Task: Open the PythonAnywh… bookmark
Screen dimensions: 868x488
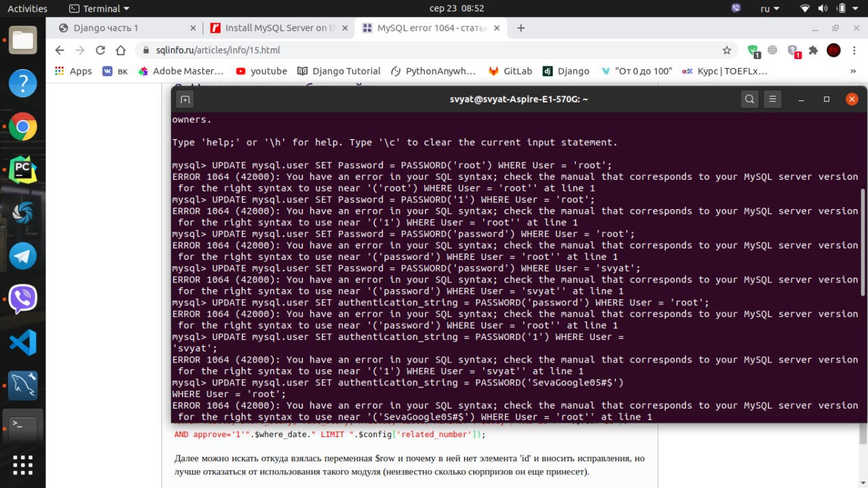Action: pyautogui.click(x=433, y=71)
